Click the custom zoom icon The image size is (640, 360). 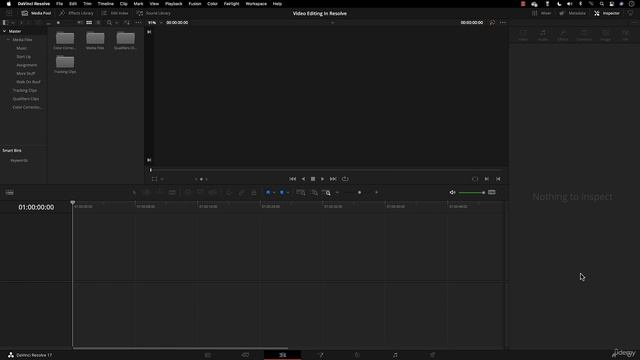[x=327, y=192]
